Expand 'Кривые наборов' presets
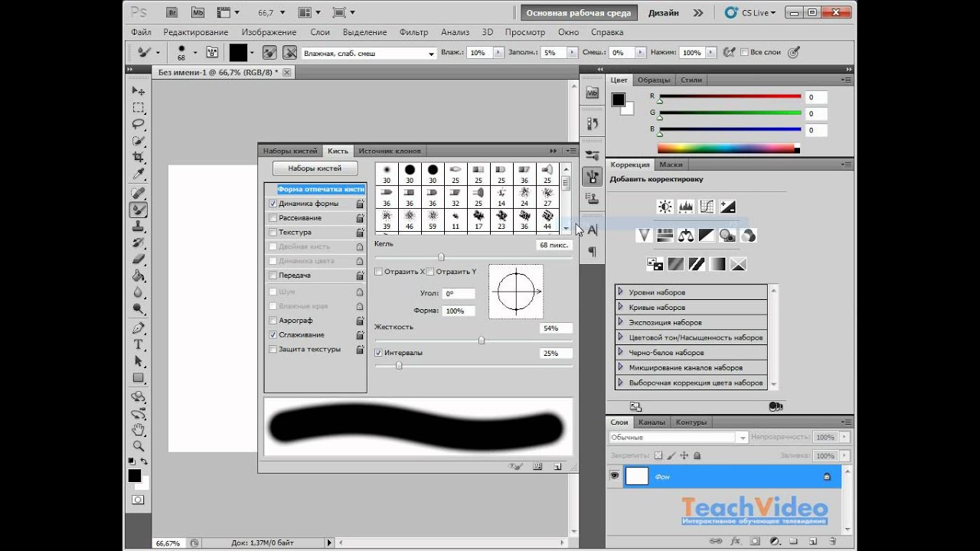The height and width of the screenshot is (551, 980). coord(621,307)
